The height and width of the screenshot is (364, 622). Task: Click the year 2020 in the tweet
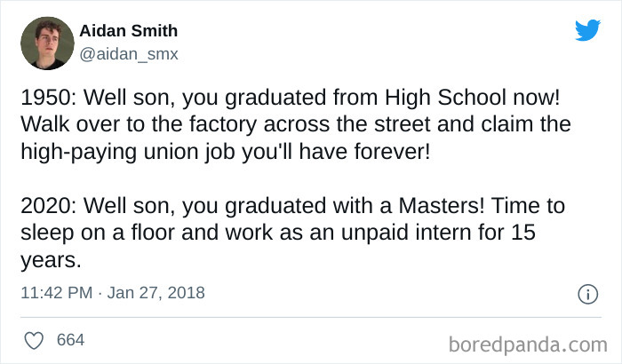pos(45,205)
